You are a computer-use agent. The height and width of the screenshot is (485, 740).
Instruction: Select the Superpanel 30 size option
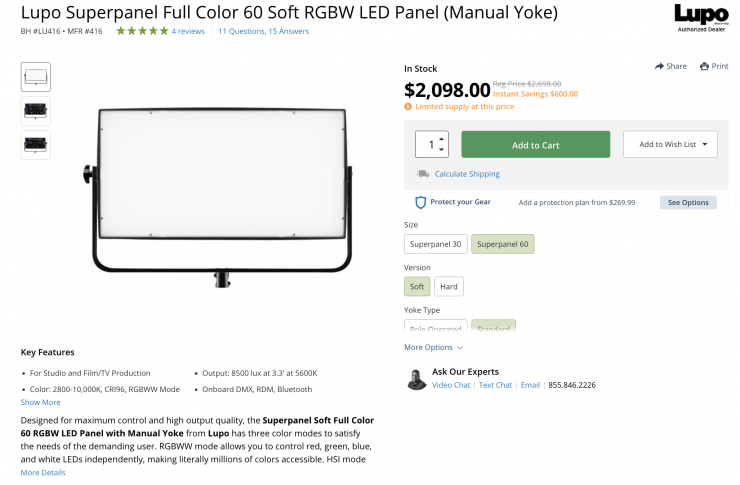tap(435, 244)
